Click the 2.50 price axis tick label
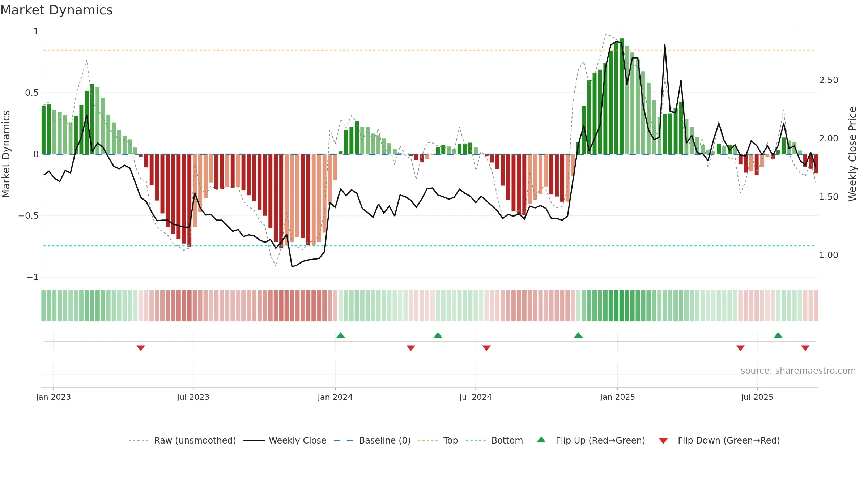The image size is (868, 488). [x=829, y=80]
